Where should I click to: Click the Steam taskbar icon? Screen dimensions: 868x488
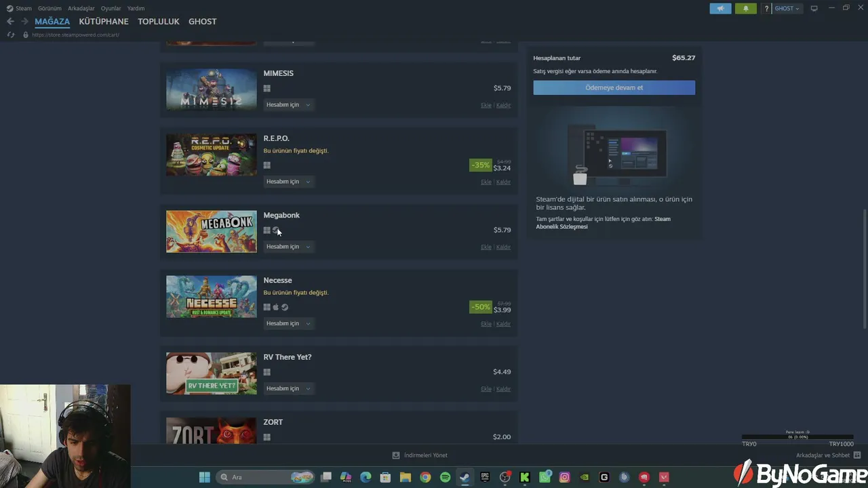pyautogui.click(x=465, y=477)
